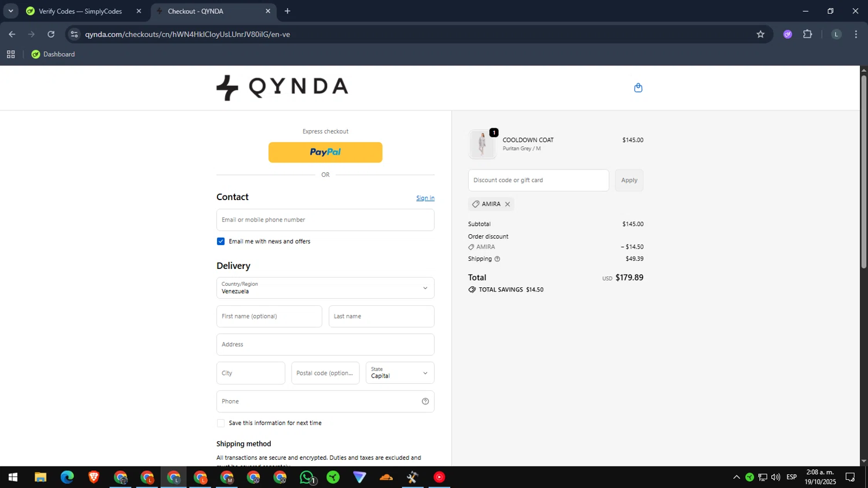Open the Dashboard bookmark
Viewport: 868px width, 488px height.
[x=53, y=54]
